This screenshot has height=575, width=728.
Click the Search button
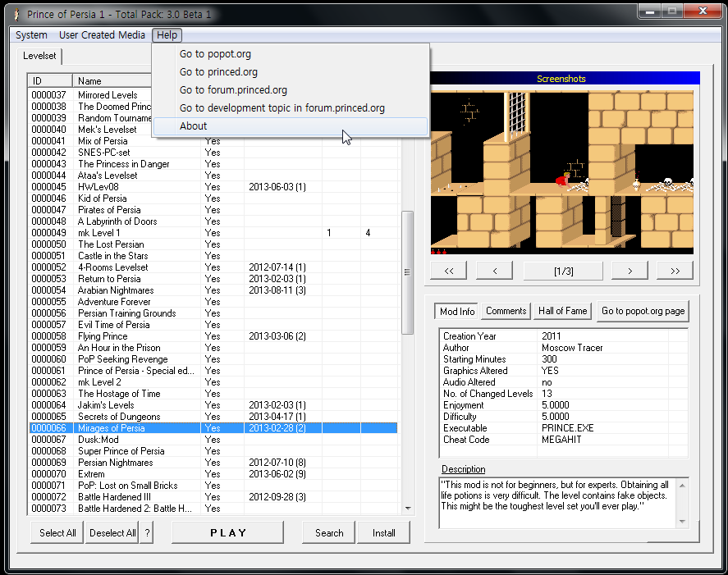point(329,533)
